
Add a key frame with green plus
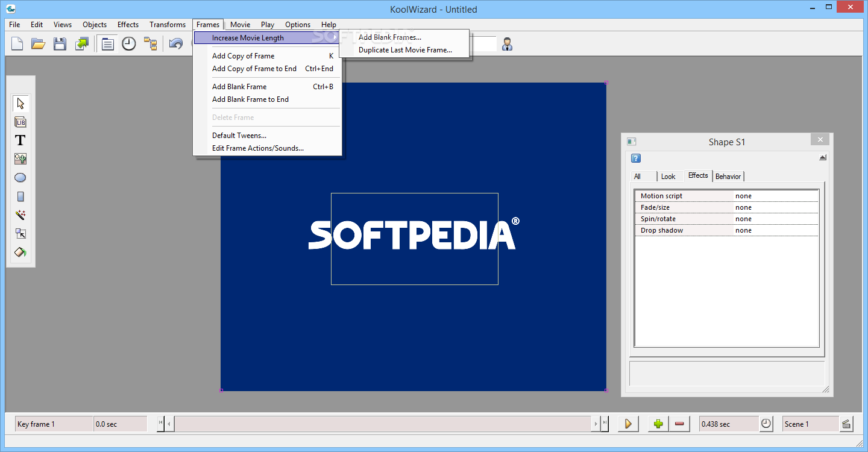[x=658, y=424]
